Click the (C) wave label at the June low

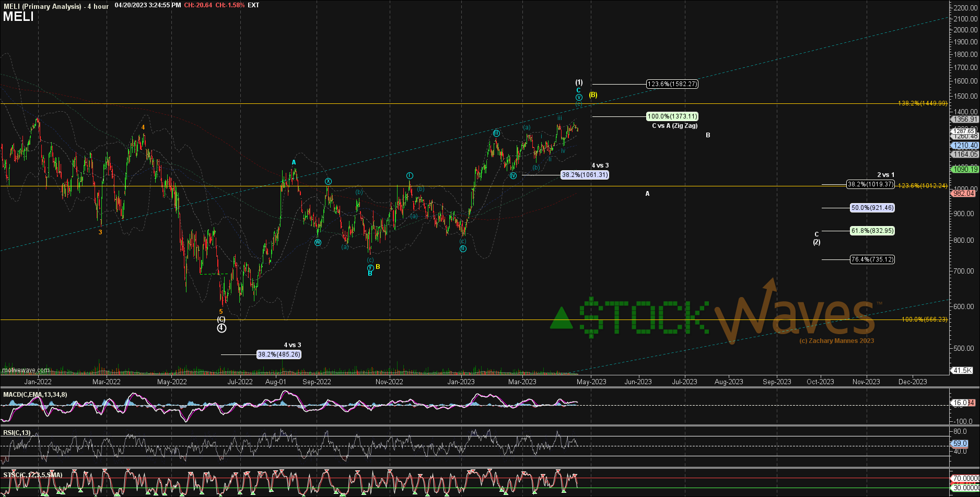tap(221, 319)
